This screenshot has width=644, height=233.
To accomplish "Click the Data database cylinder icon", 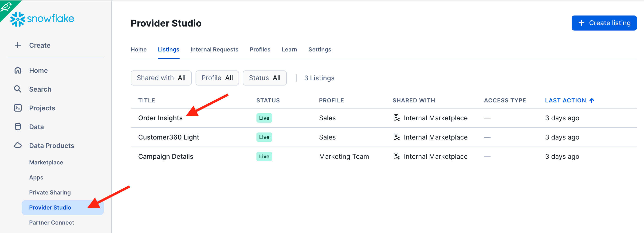I will point(18,127).
